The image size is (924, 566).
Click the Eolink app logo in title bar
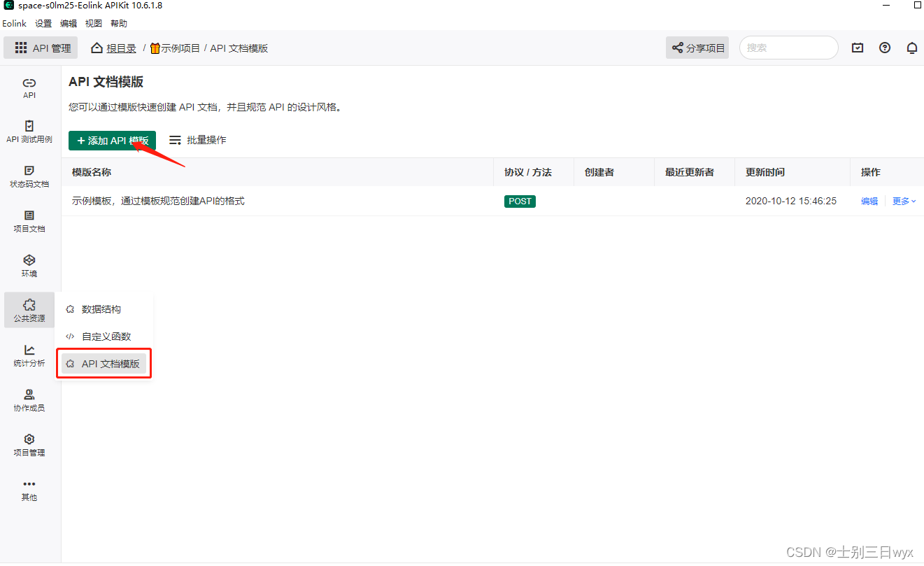[x=9, y=6]
